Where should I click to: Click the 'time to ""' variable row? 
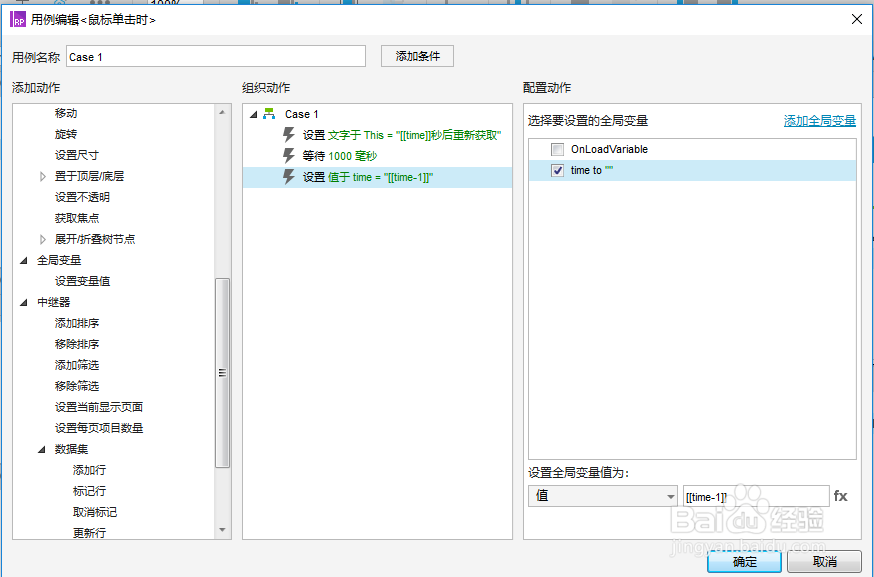(x=692, y=171)
